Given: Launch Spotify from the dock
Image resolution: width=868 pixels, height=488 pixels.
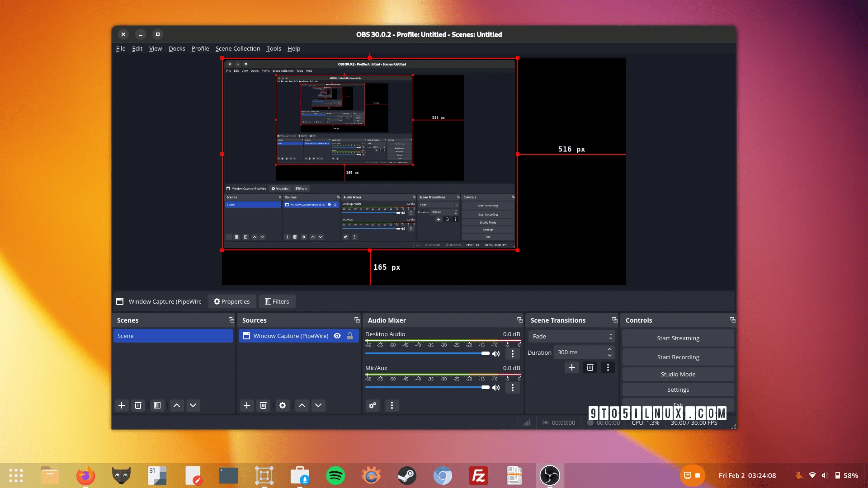Looking at the screenshot, I should click(x=335, y=475).
